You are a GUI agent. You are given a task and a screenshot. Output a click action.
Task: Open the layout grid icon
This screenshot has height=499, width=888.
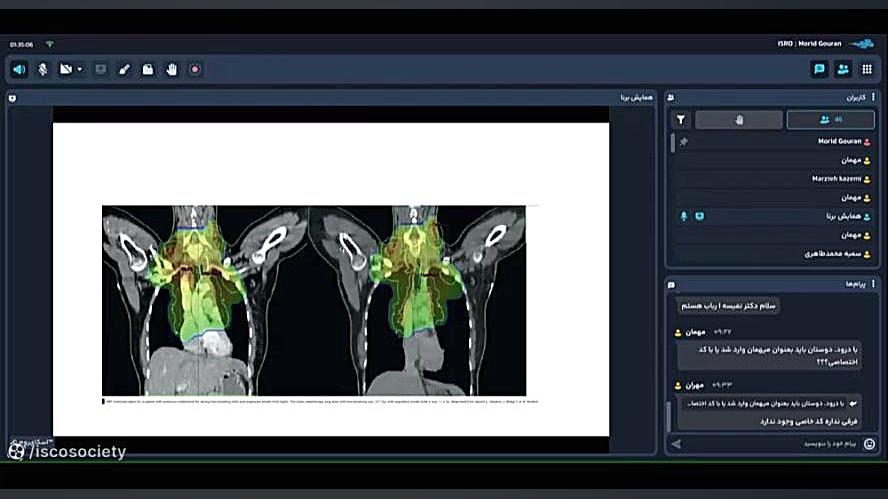pyautogui.click(x=866, y=69)
